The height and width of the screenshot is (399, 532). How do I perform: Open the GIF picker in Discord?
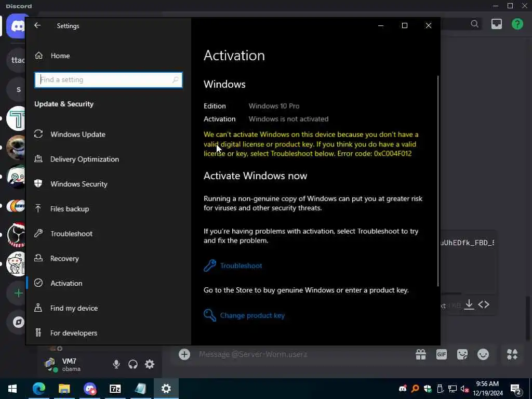tap(442, 354)
